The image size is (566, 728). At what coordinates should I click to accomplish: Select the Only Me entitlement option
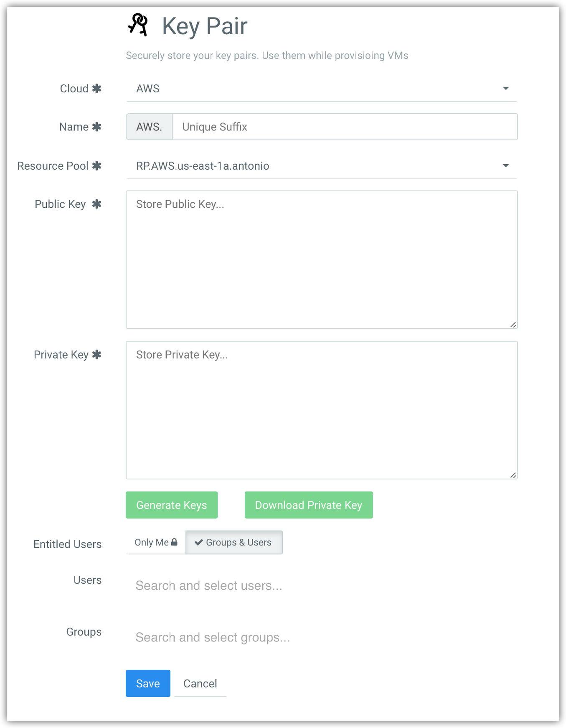click(155, 542)
